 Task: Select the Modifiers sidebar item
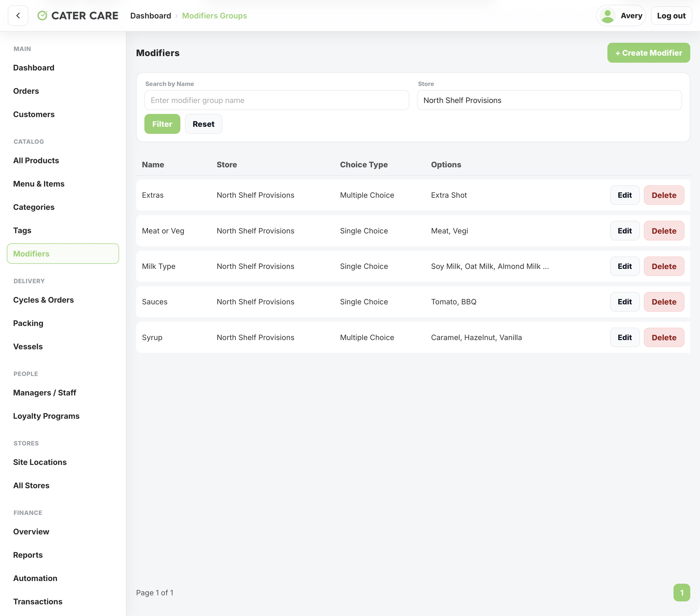[63, 254]
